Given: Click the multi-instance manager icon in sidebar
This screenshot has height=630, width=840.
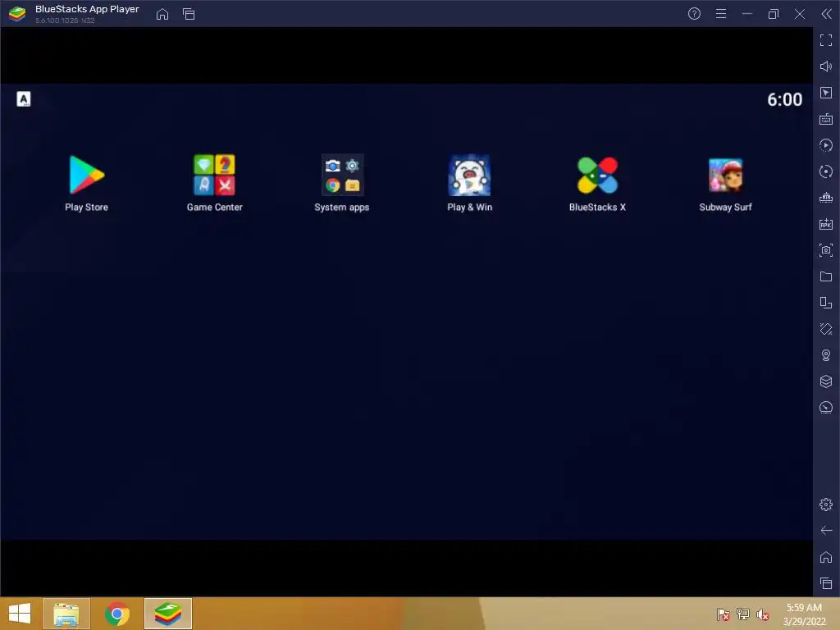Looking at the screenshot, I should 826,303.
